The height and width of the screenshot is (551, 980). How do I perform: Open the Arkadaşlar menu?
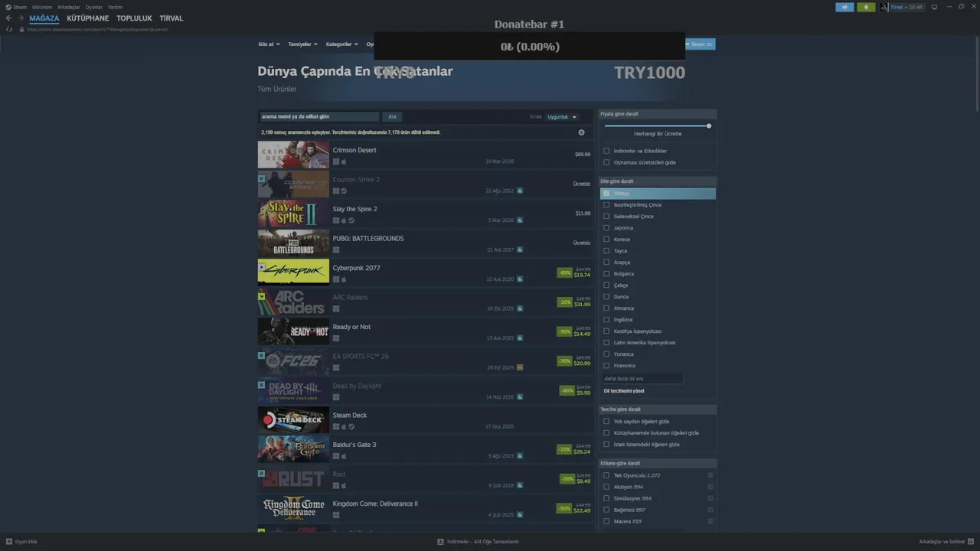(69, 7)
